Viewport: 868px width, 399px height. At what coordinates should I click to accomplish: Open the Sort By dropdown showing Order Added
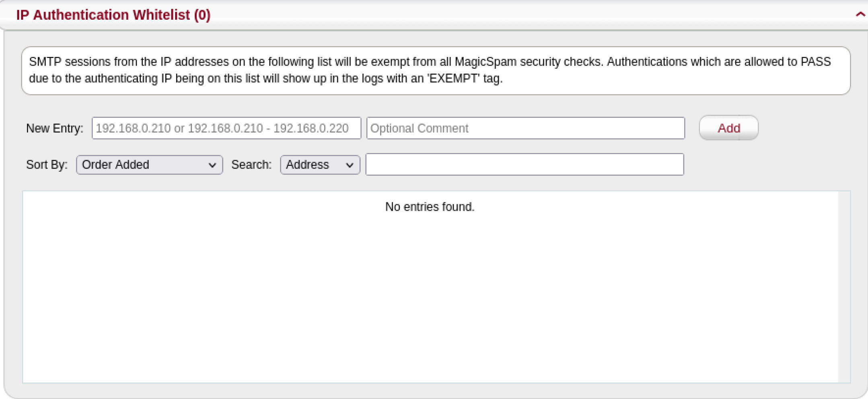pyautogui.click(x=149, y=165)
